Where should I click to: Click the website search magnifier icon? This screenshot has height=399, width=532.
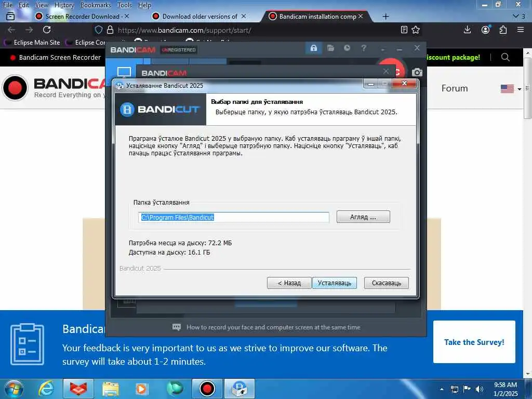505,57
